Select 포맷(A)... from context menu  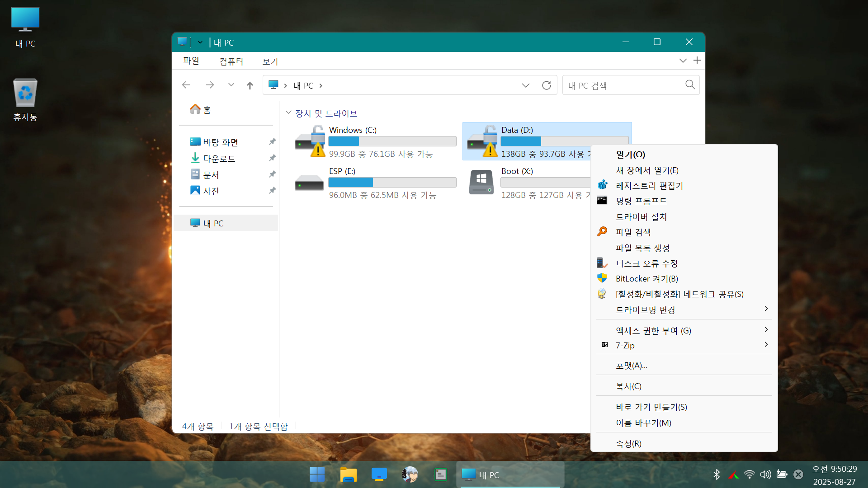pyautogui.click(x=631, y=366)
